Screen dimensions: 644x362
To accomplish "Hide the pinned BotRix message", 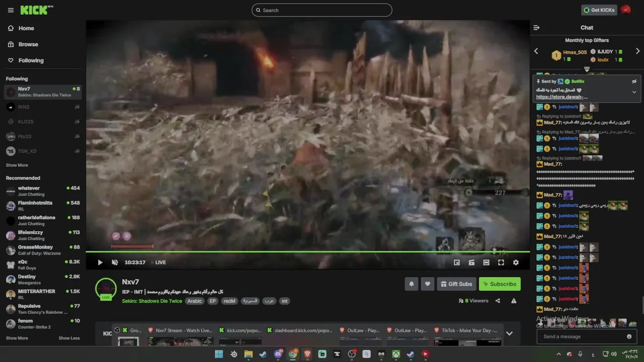I will [x=634, y=81].
